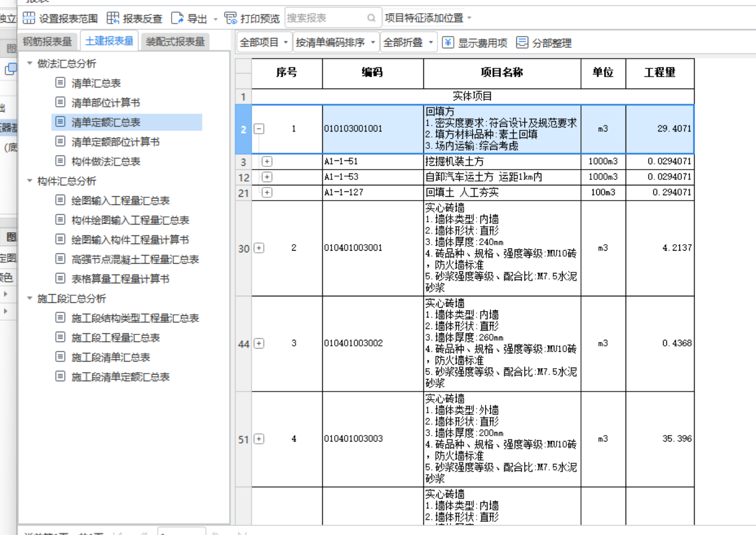Screen dimensions: 756x535
Task: Click the 报表反查 icon
Action: click(x=113, y=18)
